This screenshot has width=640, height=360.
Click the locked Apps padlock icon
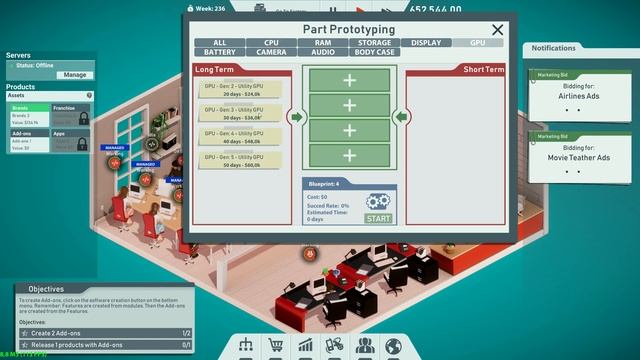tap(82, 144)
